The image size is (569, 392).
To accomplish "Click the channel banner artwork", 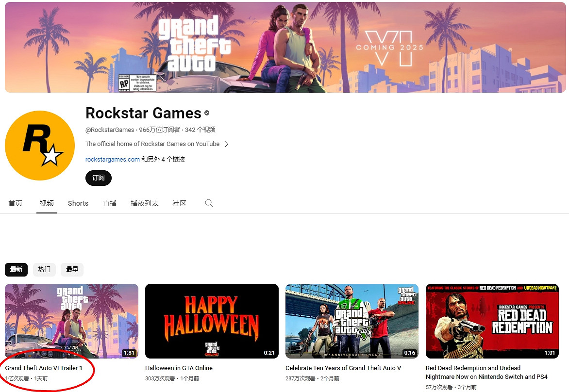I will (284, 47).
